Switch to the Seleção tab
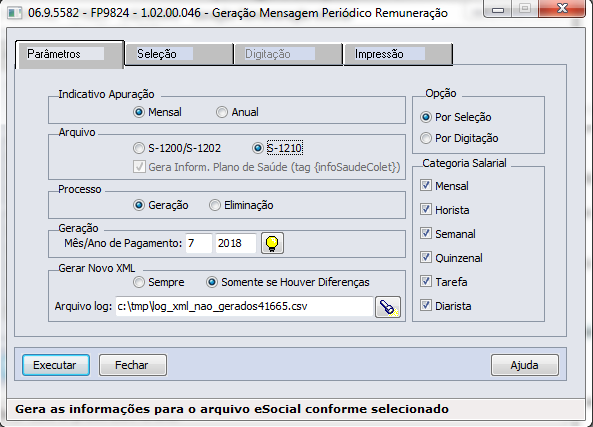Viewport: 593px width, 427px height. [179, 54]
